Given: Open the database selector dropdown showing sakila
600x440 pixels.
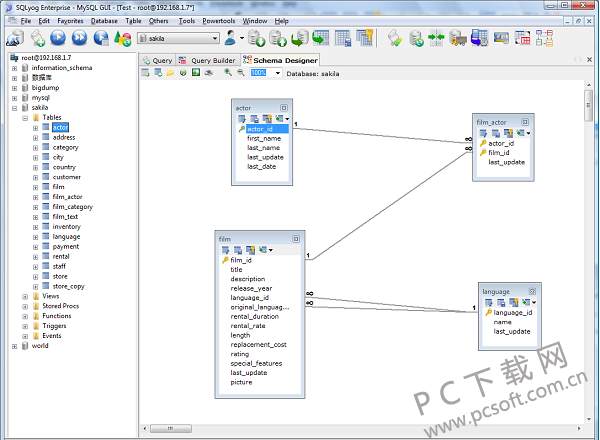Looking at the screenshot, I should pyautogui.click(x=178, y=38).
